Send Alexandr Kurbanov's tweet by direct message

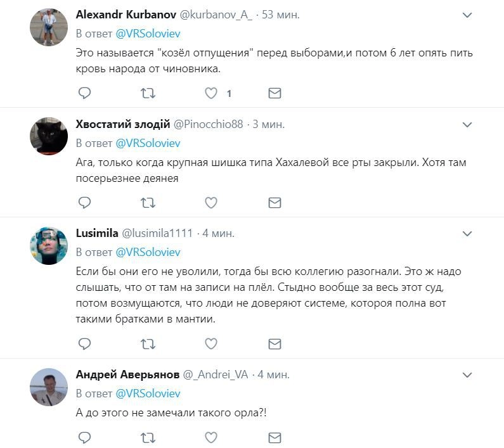point(275,93)
